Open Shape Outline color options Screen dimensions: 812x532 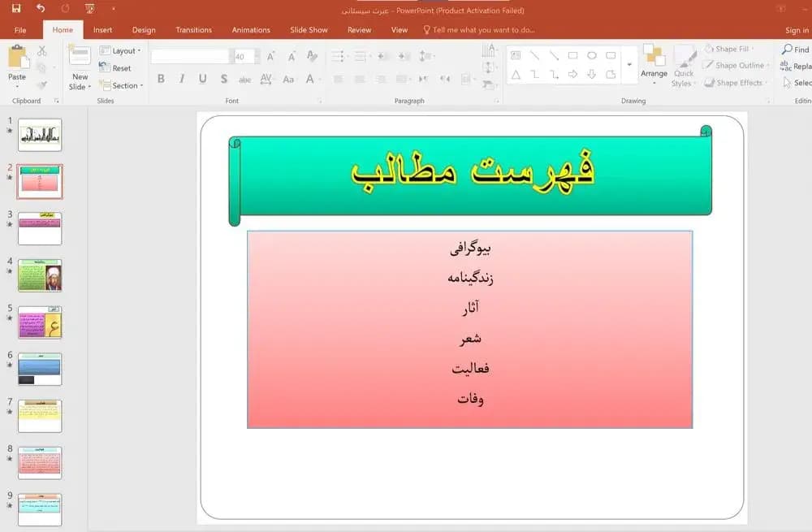(x=736, y=65)
